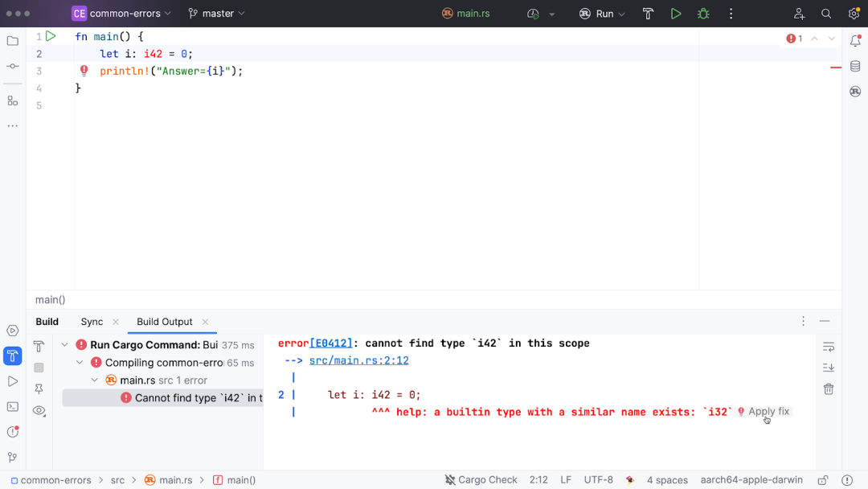
Task: Open the Terminal tool window
Action: point(13,407)
